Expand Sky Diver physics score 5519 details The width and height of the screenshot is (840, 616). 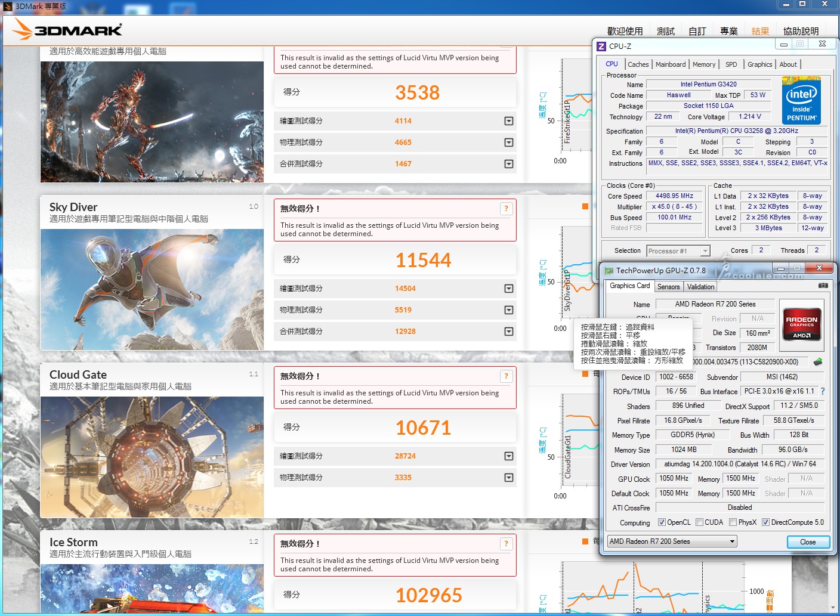click(509, 310)
